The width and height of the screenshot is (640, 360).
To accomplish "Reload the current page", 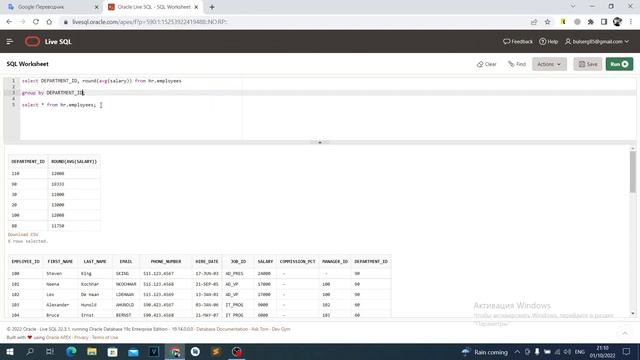I will click(36, 22).
